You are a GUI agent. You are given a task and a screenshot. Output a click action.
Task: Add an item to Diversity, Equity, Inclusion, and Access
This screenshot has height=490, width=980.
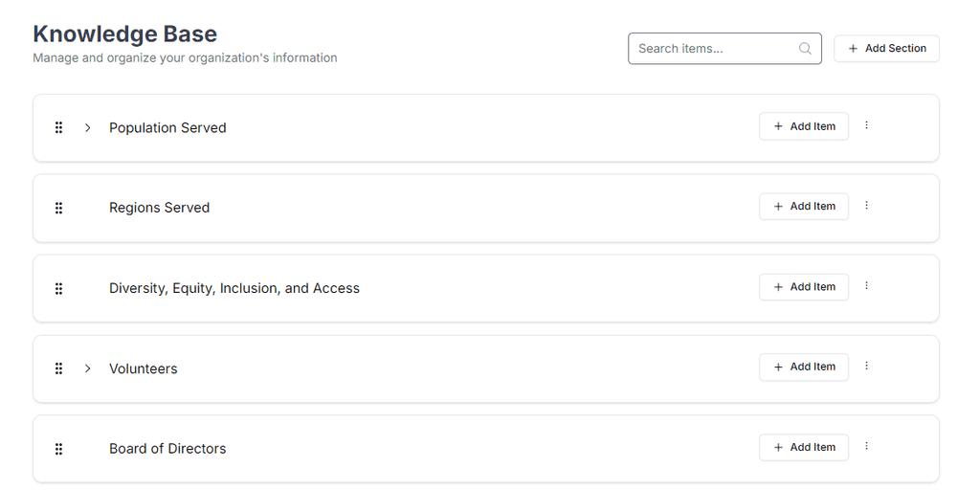pos(803,287)
